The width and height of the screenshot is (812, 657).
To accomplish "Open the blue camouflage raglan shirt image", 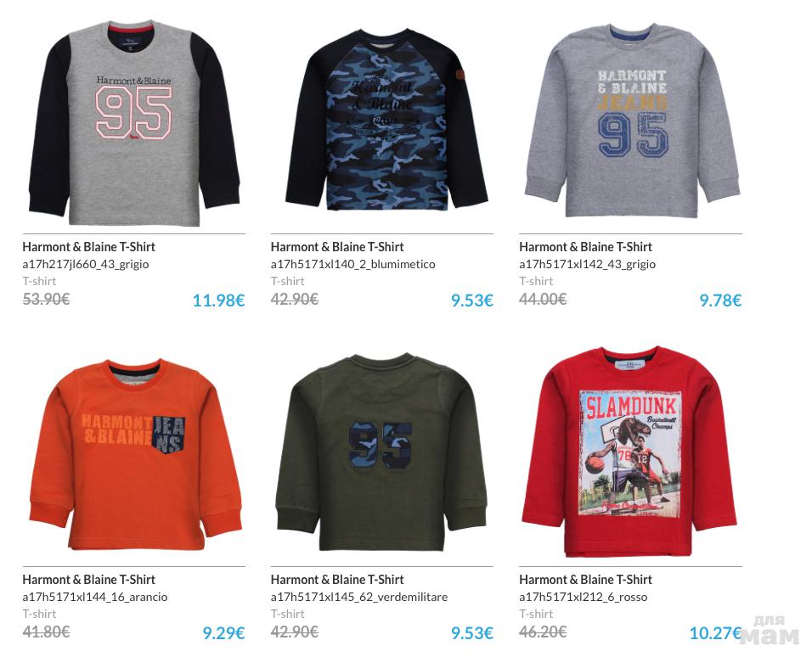I will (386, 121).
